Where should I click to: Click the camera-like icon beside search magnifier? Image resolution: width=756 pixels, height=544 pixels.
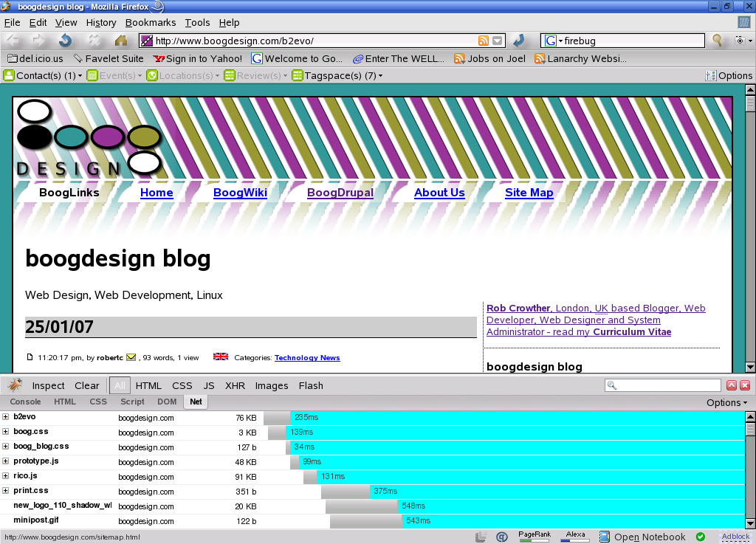[740, 41]
